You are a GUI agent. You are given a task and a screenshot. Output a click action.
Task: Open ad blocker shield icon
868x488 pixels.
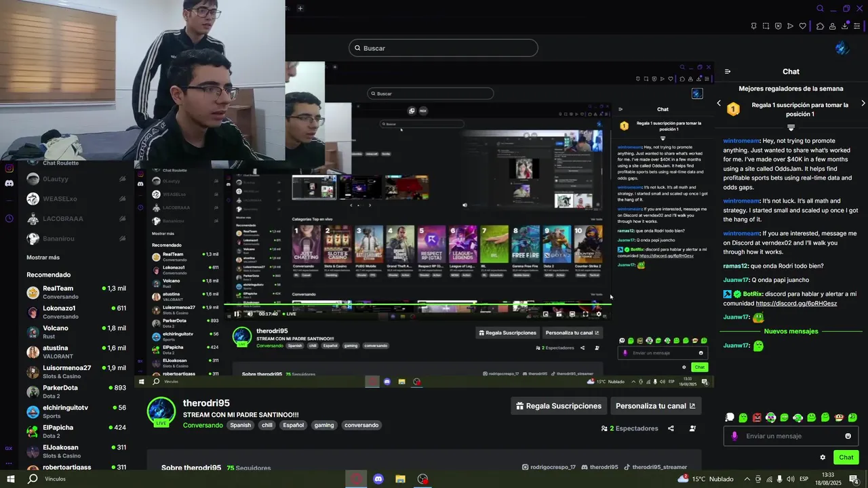point(778,26)
